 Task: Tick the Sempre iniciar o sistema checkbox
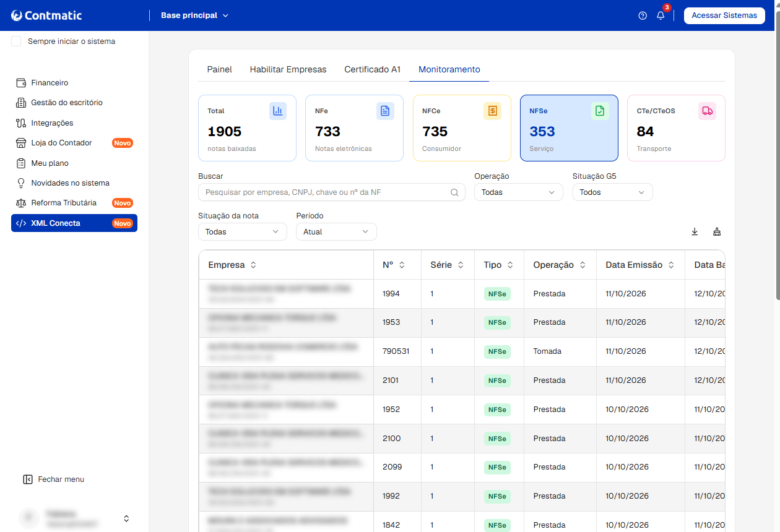coord(16,41)
